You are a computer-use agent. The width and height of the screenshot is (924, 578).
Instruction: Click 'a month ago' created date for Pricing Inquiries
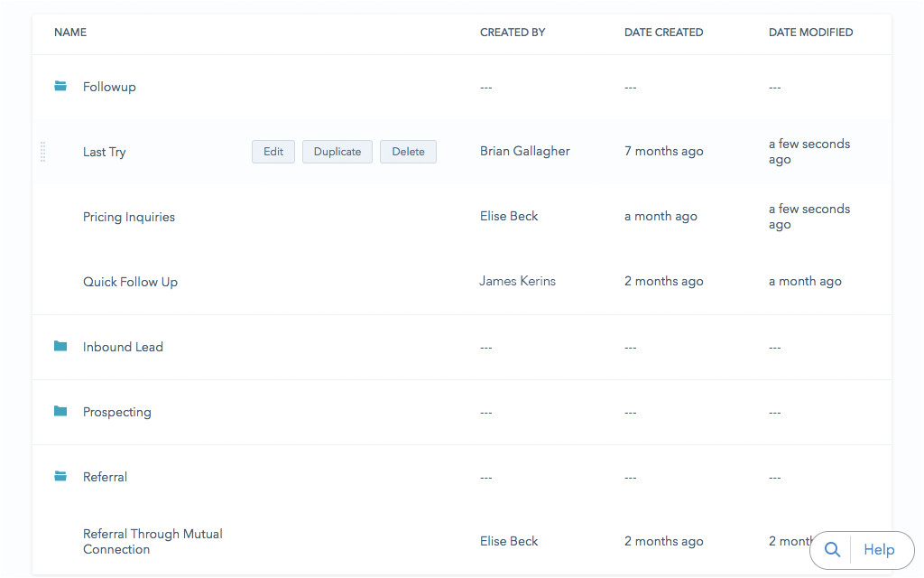click(661, 216)
